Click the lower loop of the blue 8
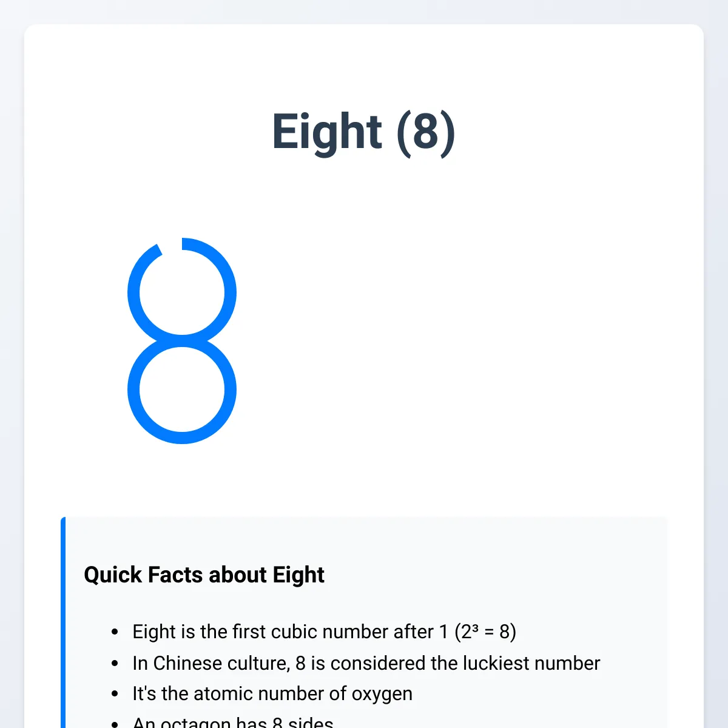 tap(182, 389)
